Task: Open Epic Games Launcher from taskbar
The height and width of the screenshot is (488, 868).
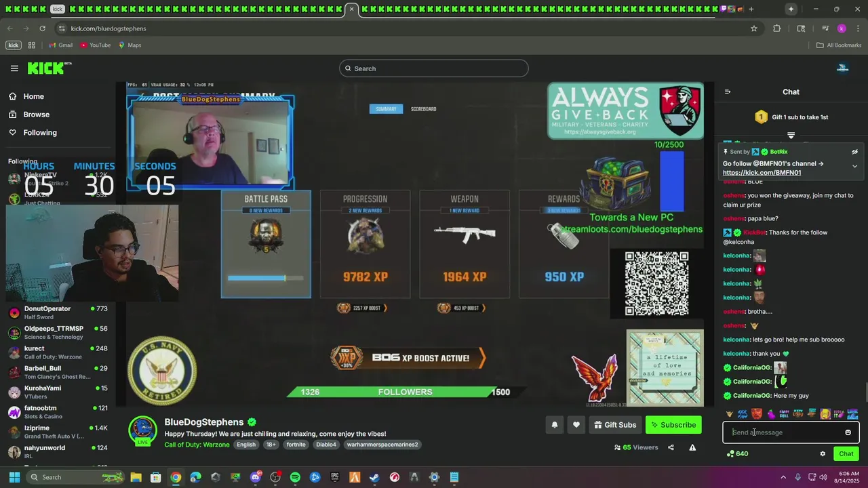Action: pos(335,477)
